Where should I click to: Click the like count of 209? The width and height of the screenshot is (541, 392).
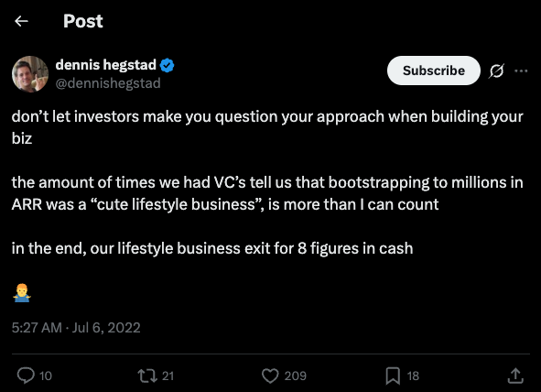(296, 376)
